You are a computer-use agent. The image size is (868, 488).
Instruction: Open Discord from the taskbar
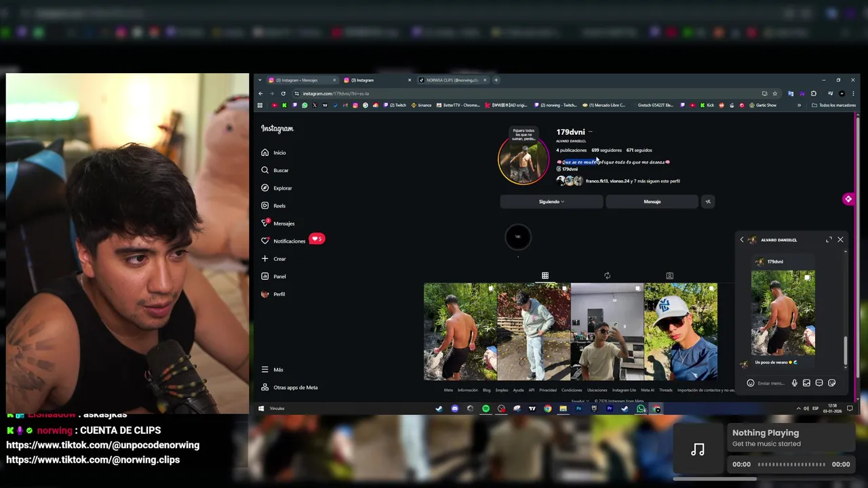click(x=454, y=409)
